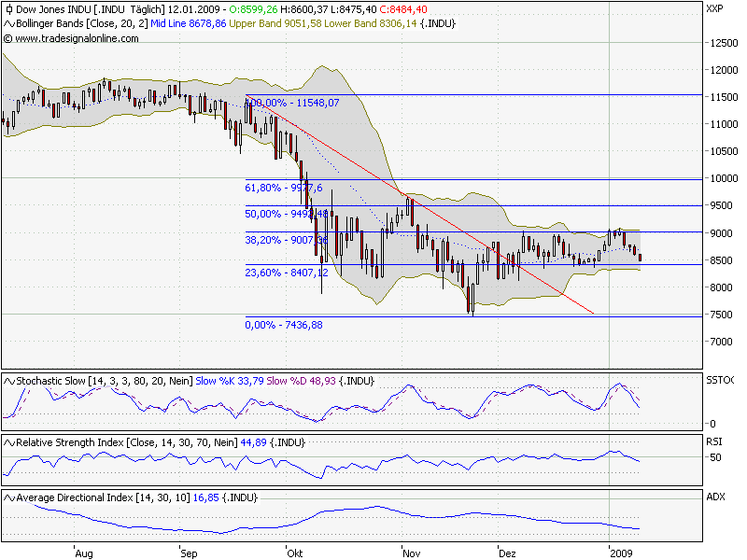The height and width of the screenshot is (560, 747).
Task: Toggle visibility of the Slow %K line
Action: pos(215,380)
